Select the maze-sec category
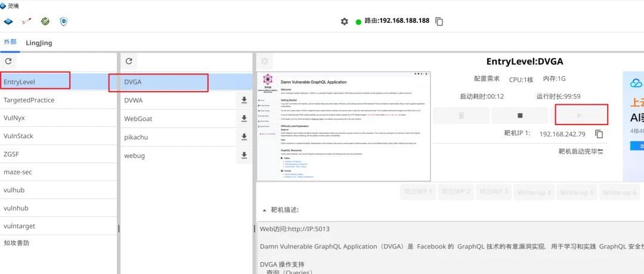The width and height of the screenshot is (644, 274). pyautogui.click(x=58, y=172)
